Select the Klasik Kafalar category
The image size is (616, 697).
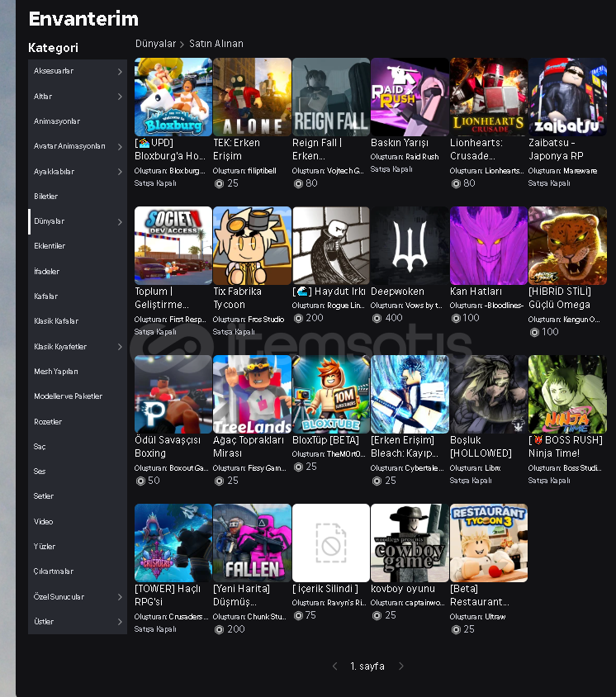78,321
